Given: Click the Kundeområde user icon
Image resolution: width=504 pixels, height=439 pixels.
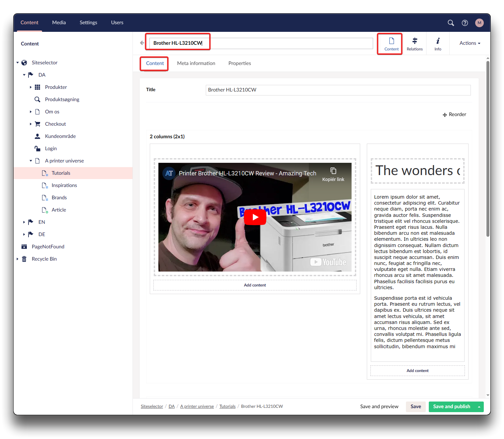Looking at the screenshot, I should click(x=37, y=136).
